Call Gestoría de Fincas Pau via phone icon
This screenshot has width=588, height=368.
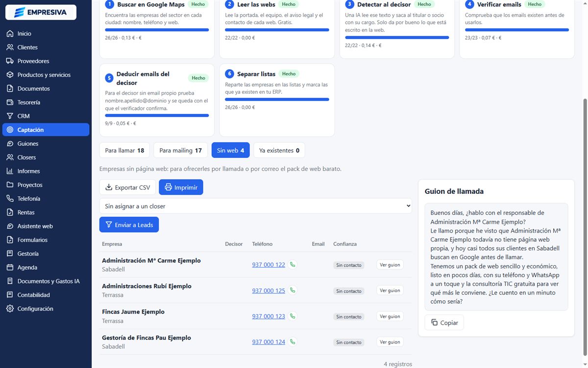point(293,342)
